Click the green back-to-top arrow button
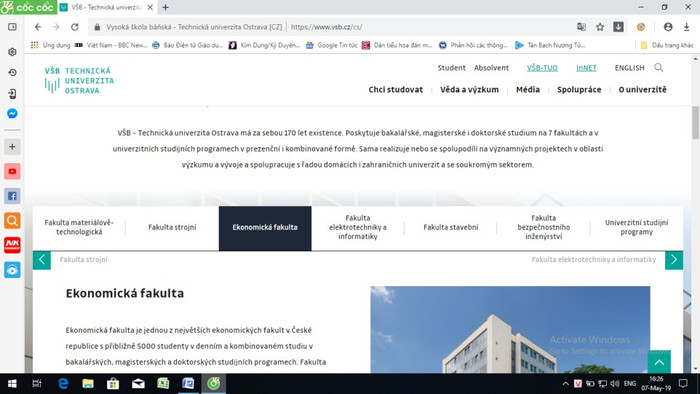Viewport: 700px width, 394px height. (x=659, y=362)
